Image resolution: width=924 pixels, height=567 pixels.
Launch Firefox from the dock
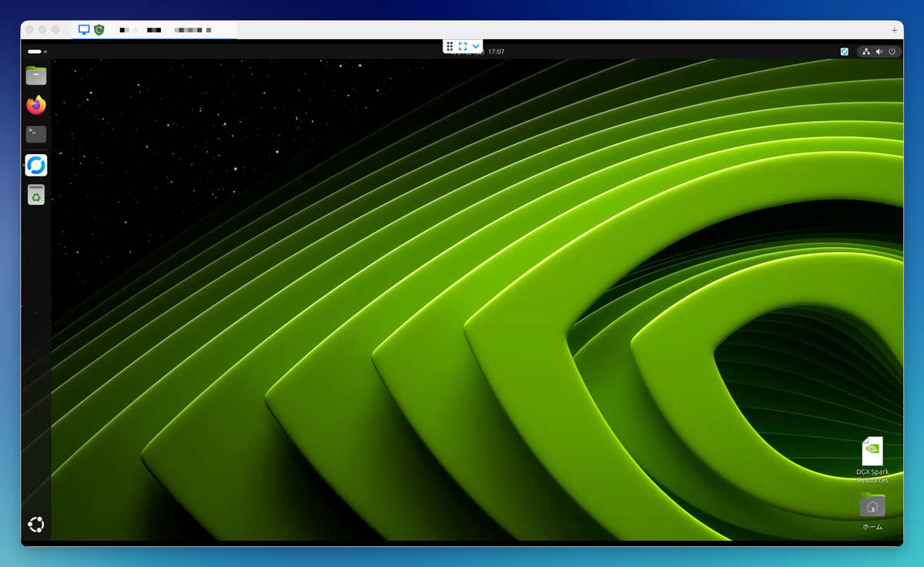coord(36,105)
